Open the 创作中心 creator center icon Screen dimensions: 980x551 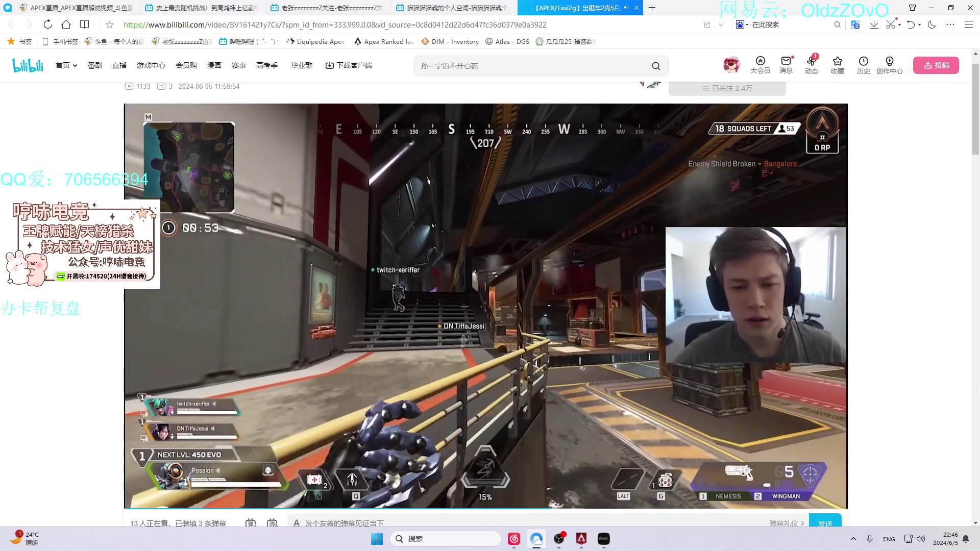coord(890,65)
